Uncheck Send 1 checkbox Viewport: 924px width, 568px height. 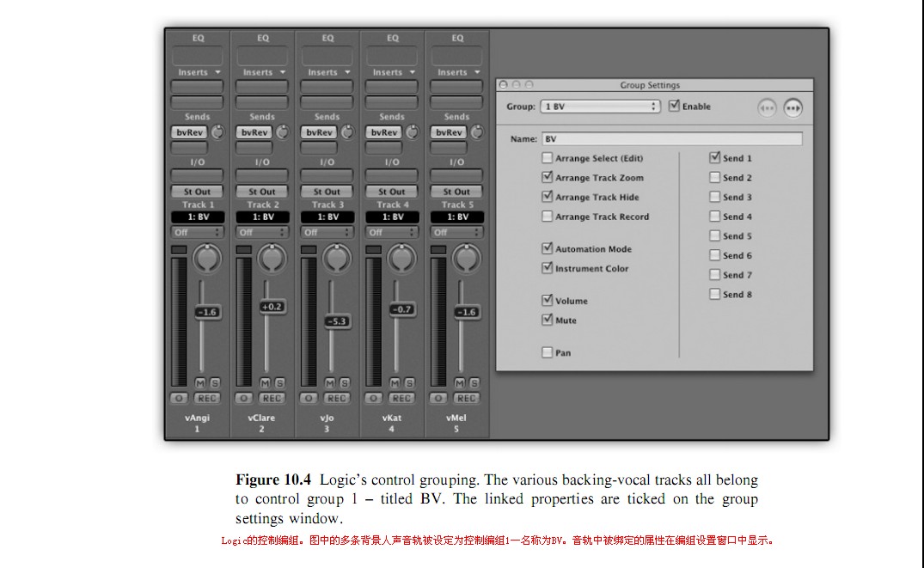[715, 157]
